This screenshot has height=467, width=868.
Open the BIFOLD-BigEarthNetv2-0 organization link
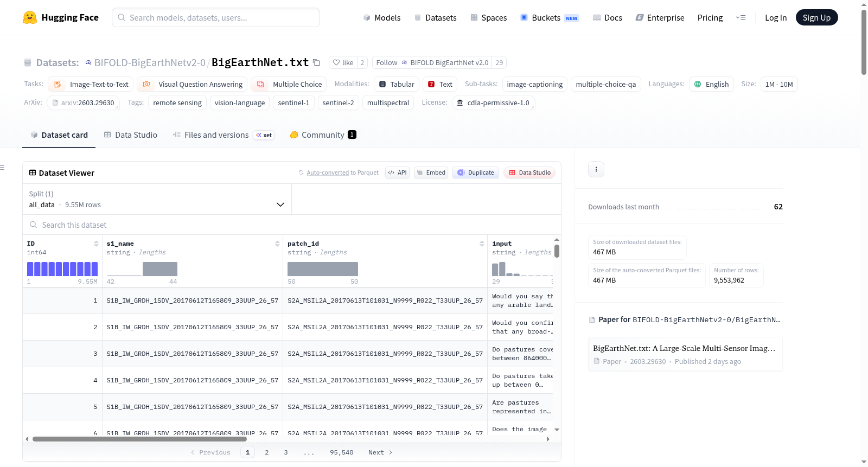pos(150,62)
